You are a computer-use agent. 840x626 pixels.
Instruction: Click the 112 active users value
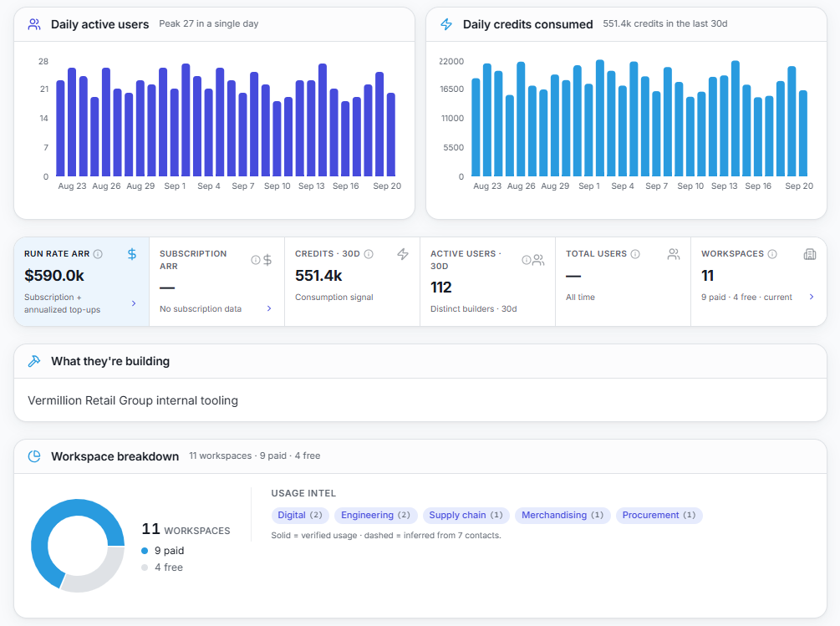pos(440,288)
